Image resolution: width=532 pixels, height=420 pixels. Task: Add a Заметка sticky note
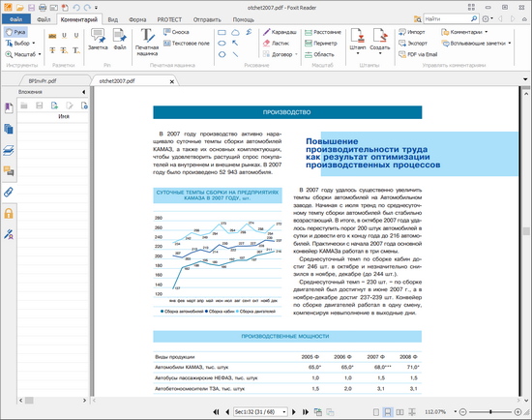tap(98, 40)
